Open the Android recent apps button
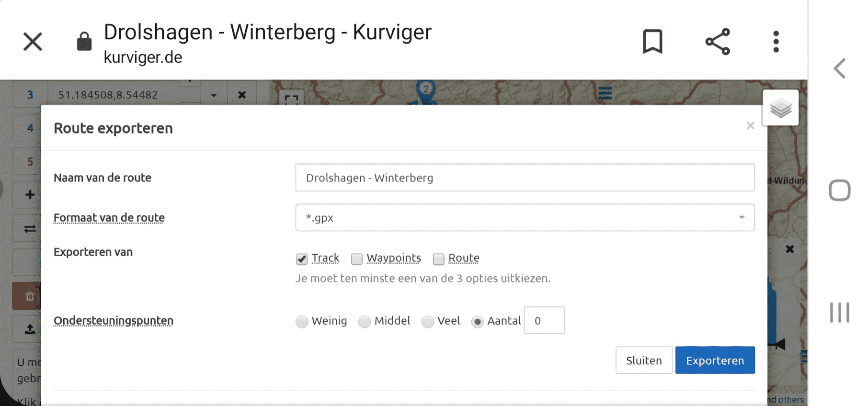 coord(840,312)
